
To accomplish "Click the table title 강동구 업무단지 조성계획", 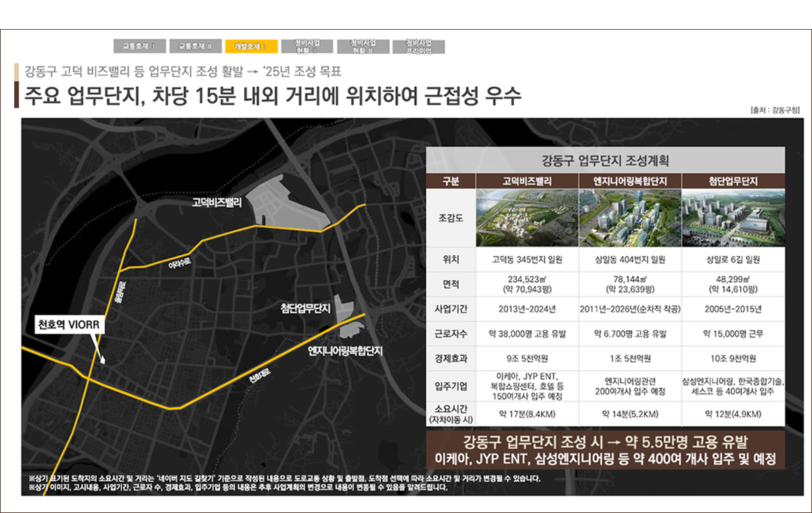I will pos(606,161).
